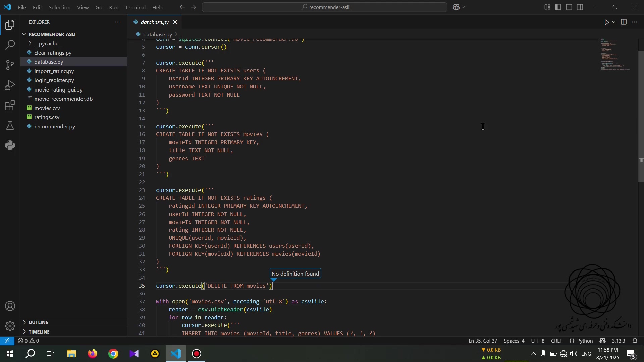Toggle bottom panel visibility

pos(570,7)
